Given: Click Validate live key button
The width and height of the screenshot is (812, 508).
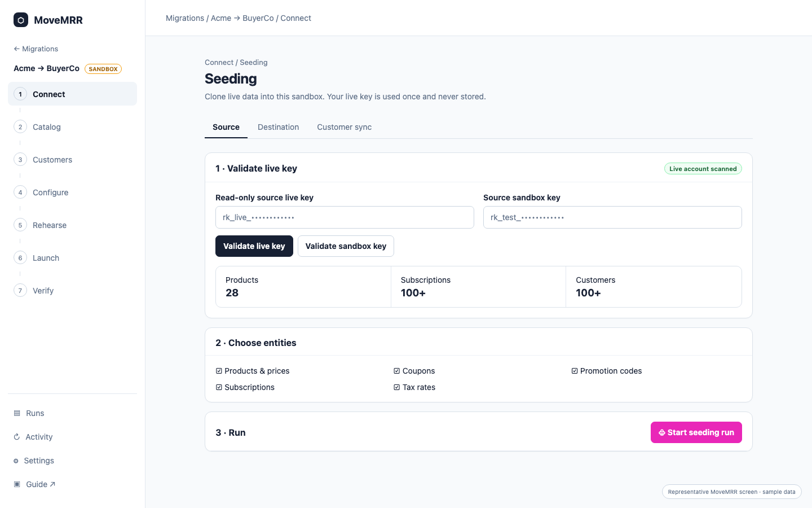Looking at the screenshot, I should pyautogui.click(x=254, y=246).
